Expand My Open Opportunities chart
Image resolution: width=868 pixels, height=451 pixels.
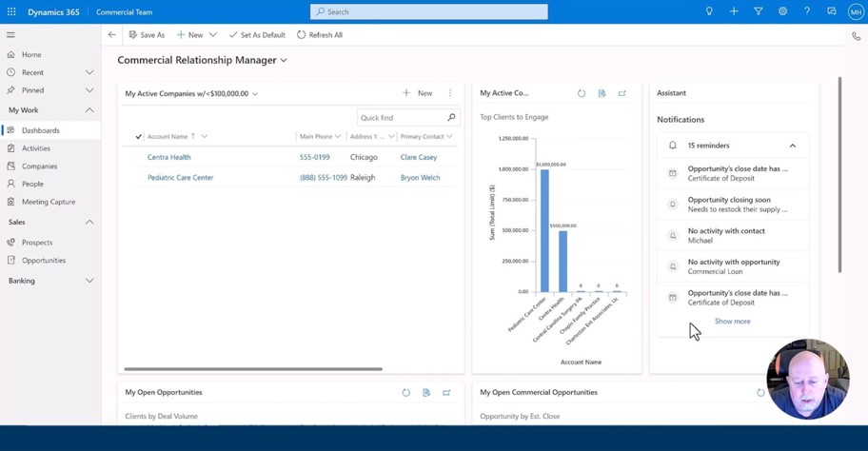[446, 392]
